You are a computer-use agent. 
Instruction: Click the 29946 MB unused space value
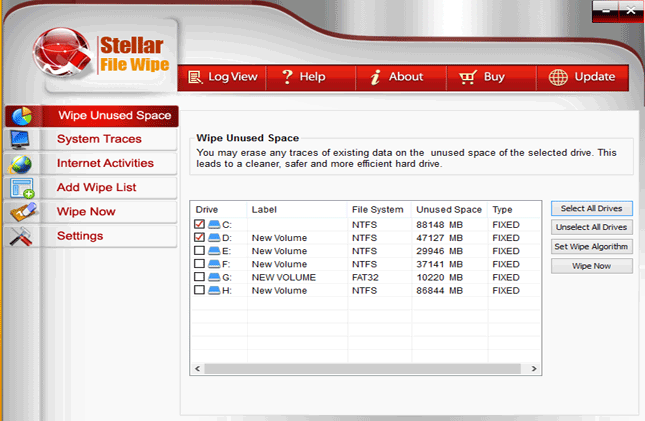click(439, 251)
